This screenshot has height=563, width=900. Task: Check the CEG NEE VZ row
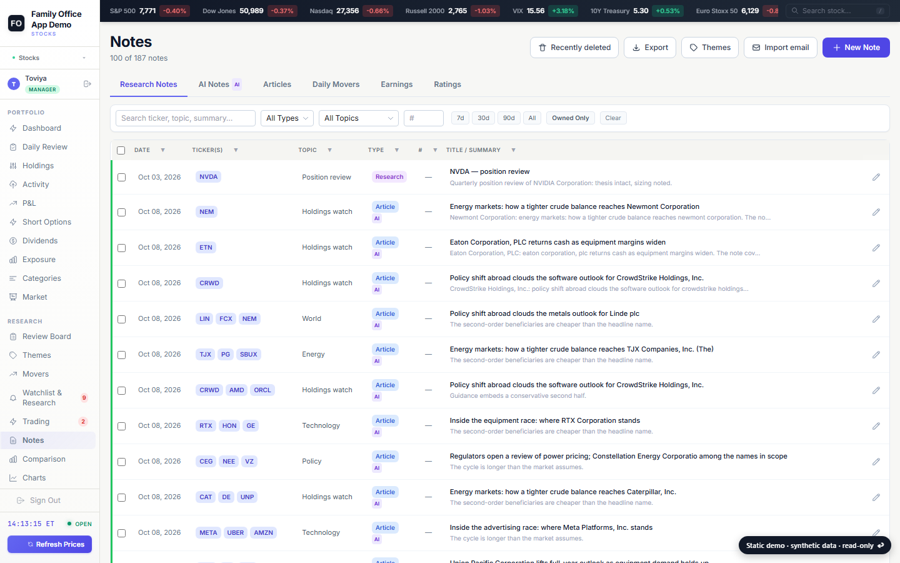121,461
